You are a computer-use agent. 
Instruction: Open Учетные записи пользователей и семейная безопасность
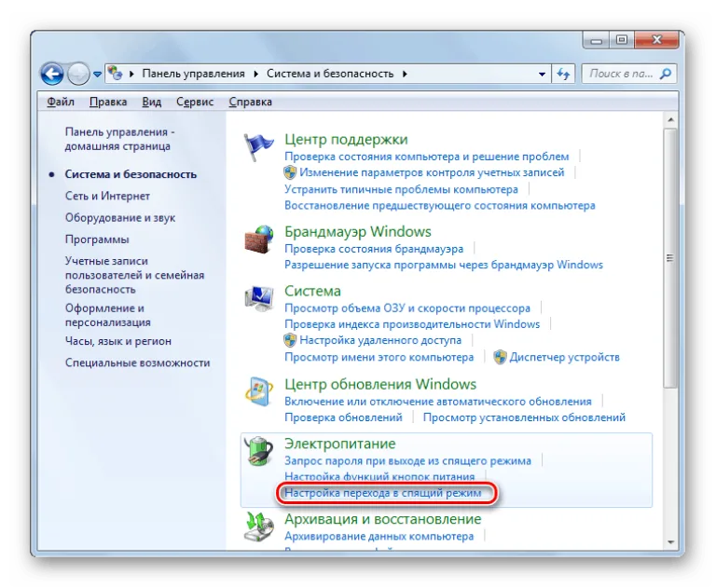tap(134, 275)
